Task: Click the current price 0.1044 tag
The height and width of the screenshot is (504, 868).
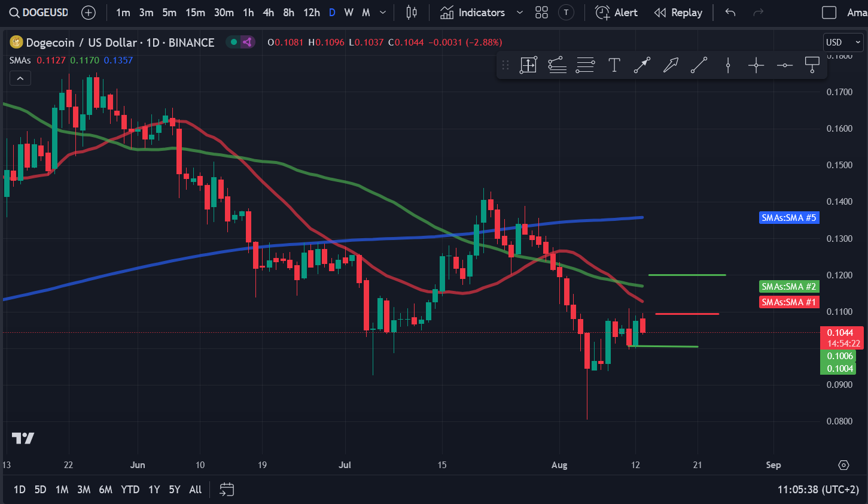Action: coord(842,338)
